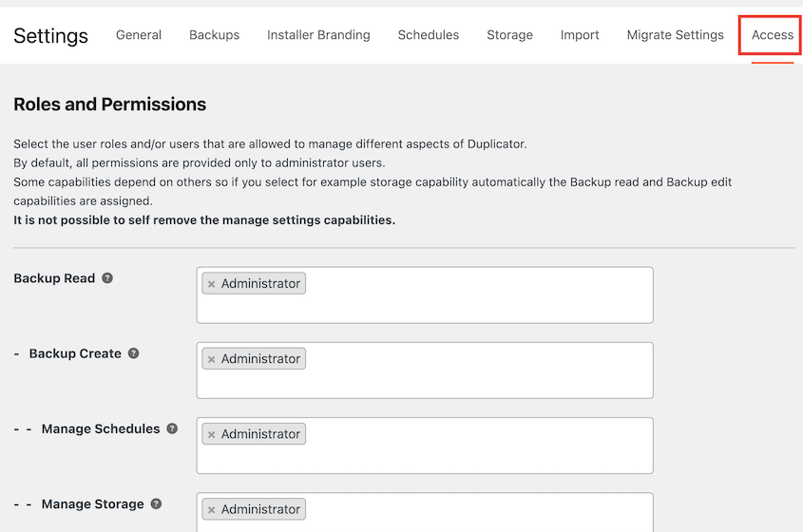This screenshot has width=803, height=532.
Task: Show help for Manage Schedules
Action: pyautogui.click(x=172, y=428)
